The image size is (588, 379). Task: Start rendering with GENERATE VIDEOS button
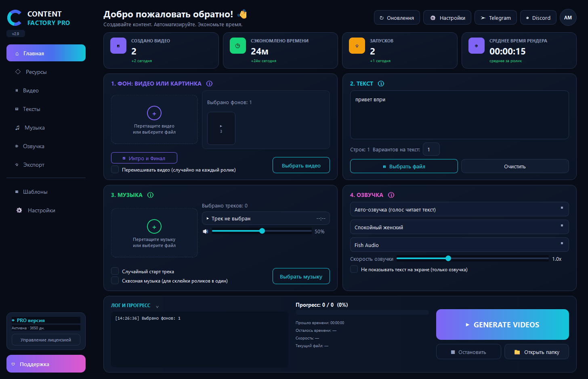pos(502,325)
